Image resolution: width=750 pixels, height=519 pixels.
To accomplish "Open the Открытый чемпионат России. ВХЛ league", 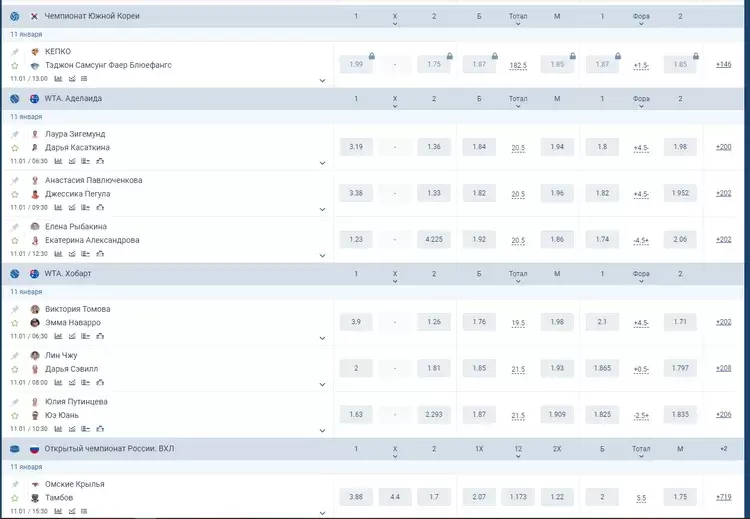I will pos(110,449).
